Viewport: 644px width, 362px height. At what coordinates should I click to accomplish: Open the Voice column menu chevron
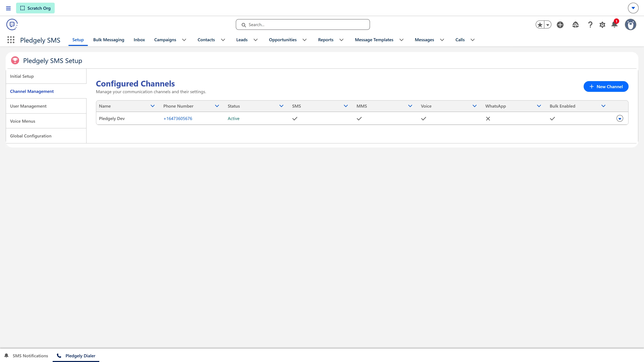[474, 106]
